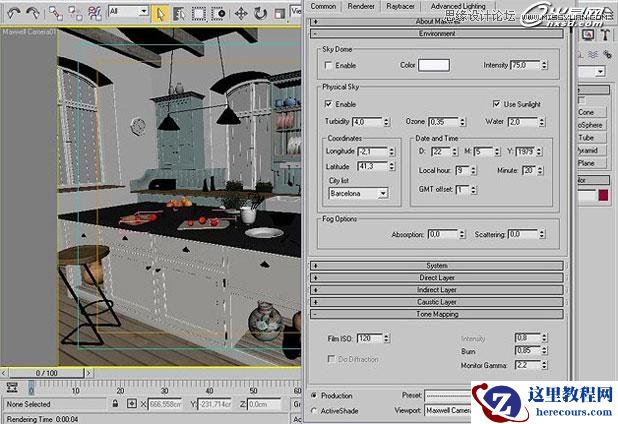Select the ActiveShade radio button
The width and height of the screenshot is (618, 424).
[x=314, y=411]
